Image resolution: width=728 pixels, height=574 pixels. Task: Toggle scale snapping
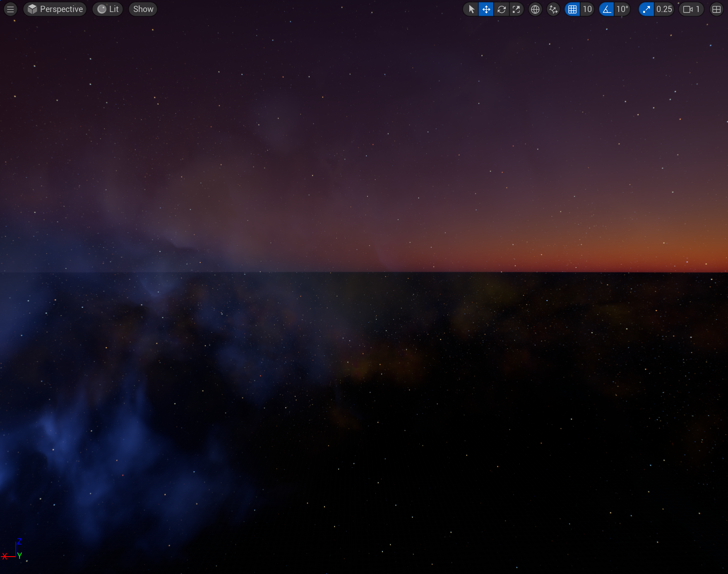(646, 9)
